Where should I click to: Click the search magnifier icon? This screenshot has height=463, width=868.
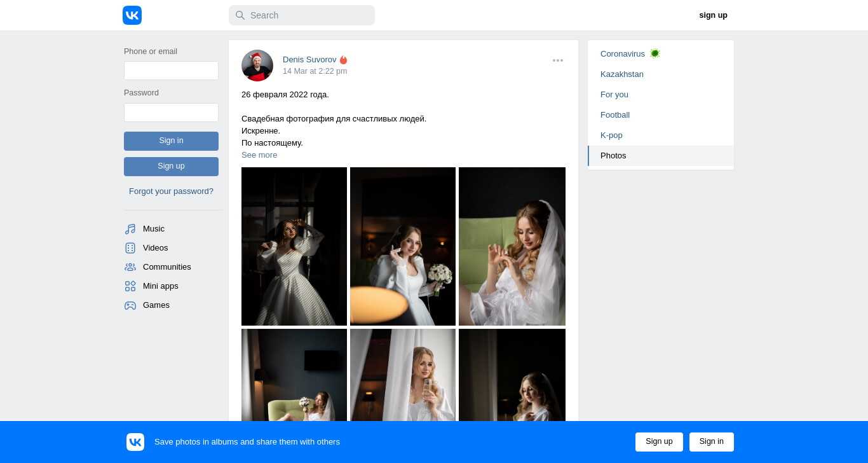(240, 15)
